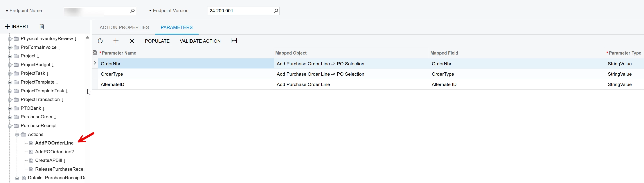
Task: Select the PTOBank tree item
Action: 31,108
